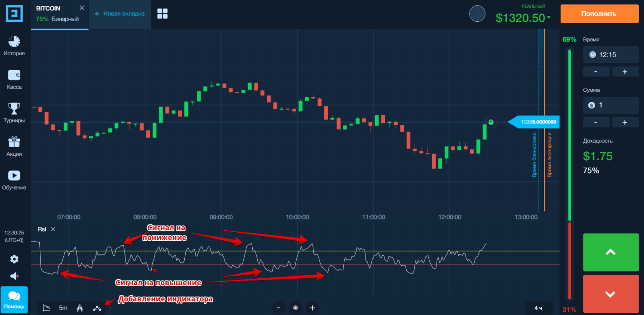Remove the Rsi indicator with its X

tap(53, 229)
